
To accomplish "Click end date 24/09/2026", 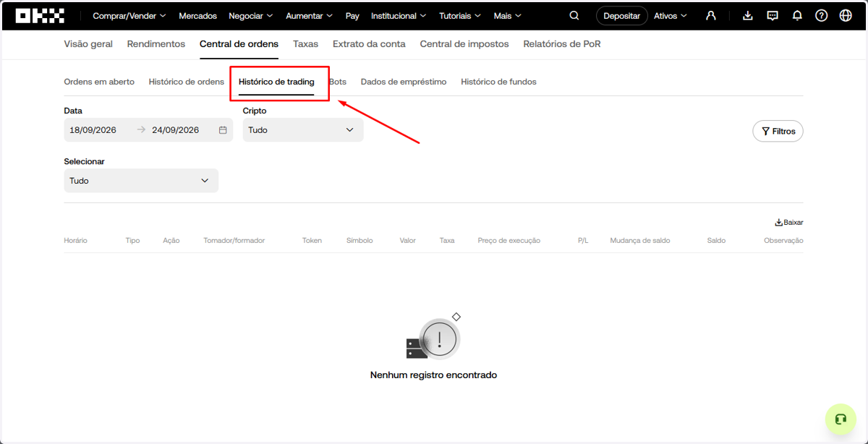I will 175,130.
